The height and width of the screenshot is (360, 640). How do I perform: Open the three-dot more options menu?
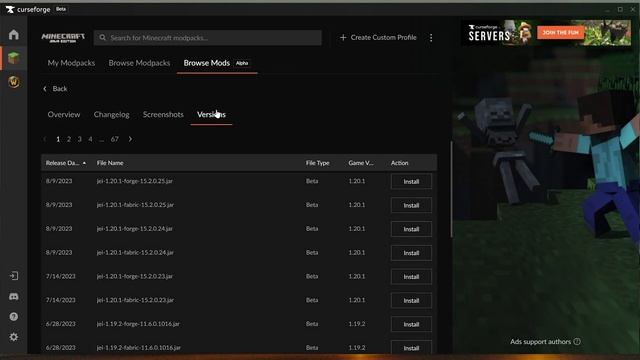click(431, 38)
